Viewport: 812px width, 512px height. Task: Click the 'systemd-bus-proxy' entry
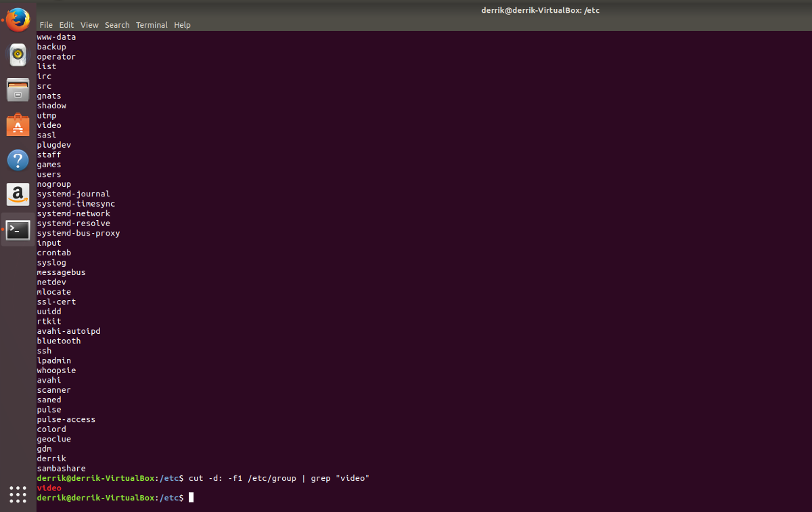click(x=78, y=234)
